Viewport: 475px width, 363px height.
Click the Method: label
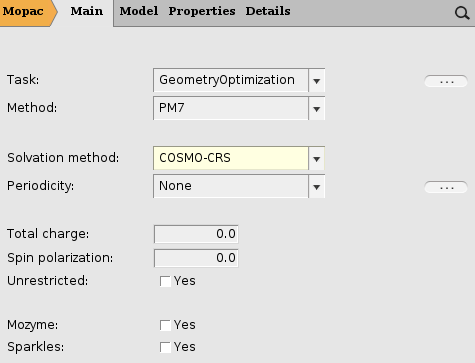pos(32,108)
